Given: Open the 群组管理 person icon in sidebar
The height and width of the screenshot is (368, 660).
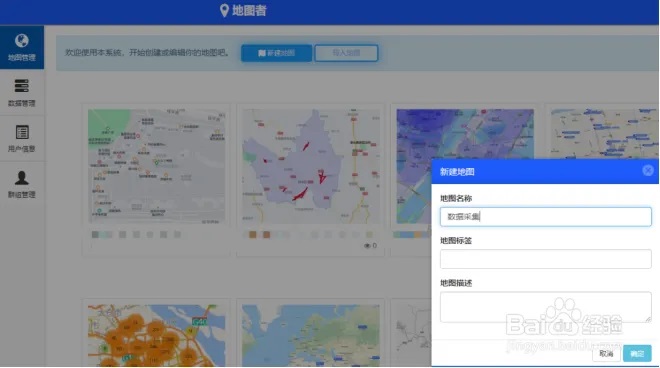Looking at the screenshot, I should pyautogui.click(x=21, y=178).
